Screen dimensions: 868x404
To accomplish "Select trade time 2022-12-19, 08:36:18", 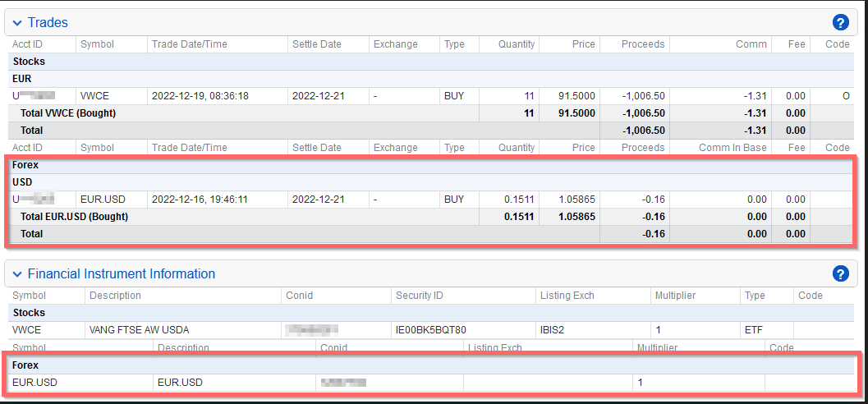I will [x=200, y=96].
